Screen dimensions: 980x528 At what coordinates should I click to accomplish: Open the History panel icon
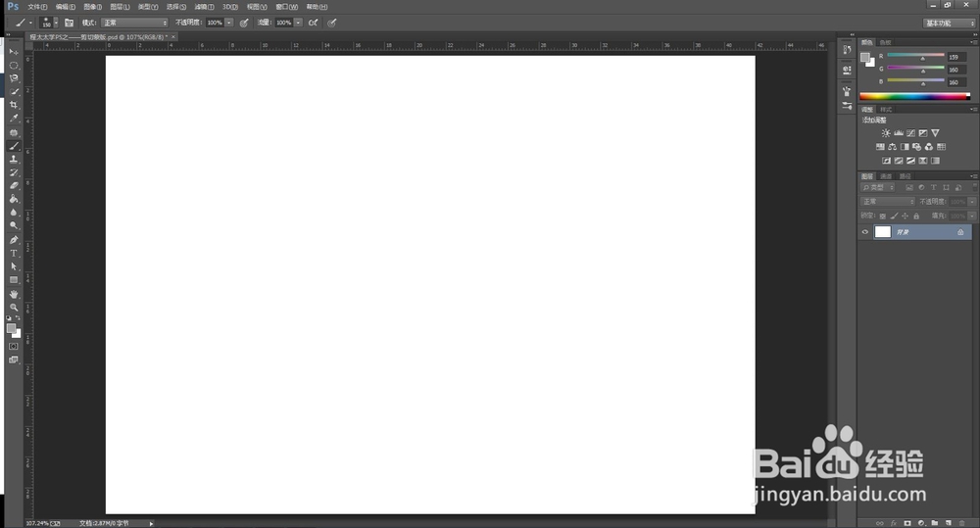click(847, 50)
